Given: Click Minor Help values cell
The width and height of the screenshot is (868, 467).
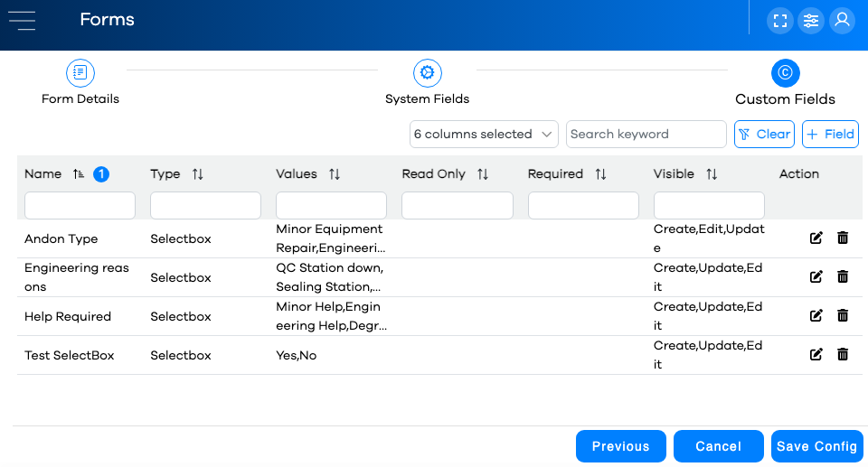Looking at the screenshot, I should click(331, 316).
